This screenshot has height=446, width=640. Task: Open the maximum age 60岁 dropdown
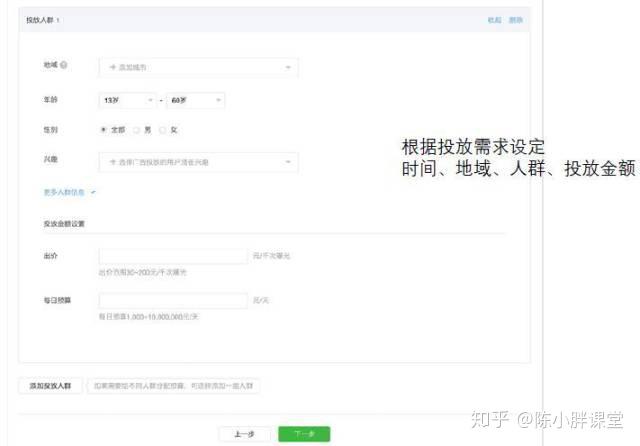196,100
